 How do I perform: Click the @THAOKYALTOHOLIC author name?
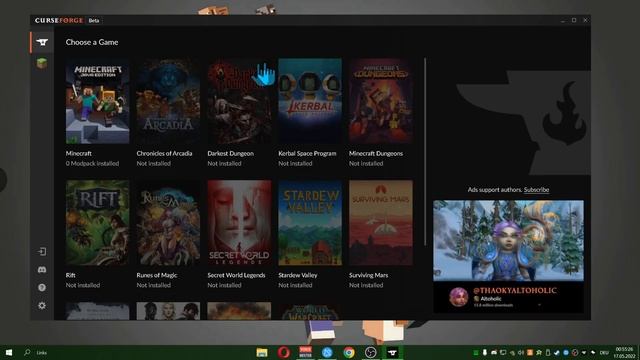[x=515, y=290]
